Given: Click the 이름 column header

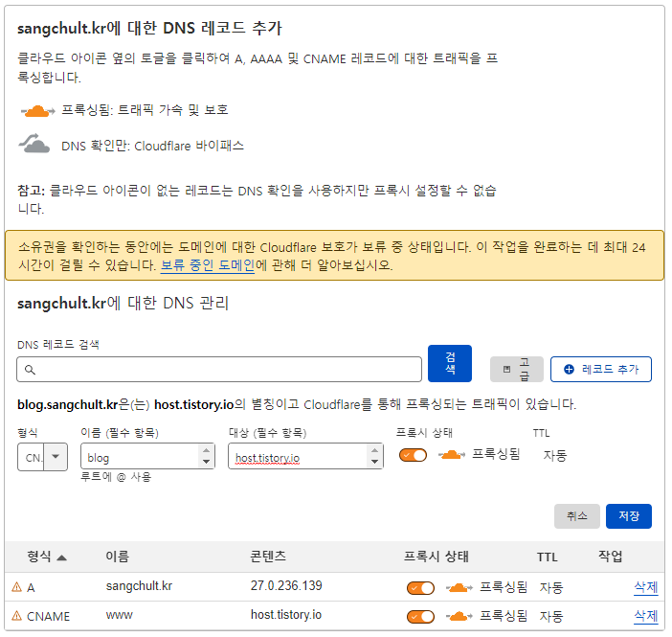Looking at the screenshot, I should point(118,557).
